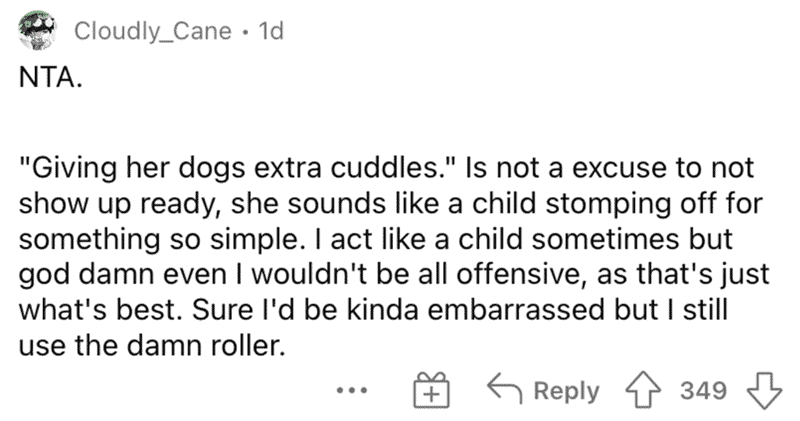This screenshot has width=800, height=421.
Task: Open the three-dot more options menu
Action: click(352, 391)
